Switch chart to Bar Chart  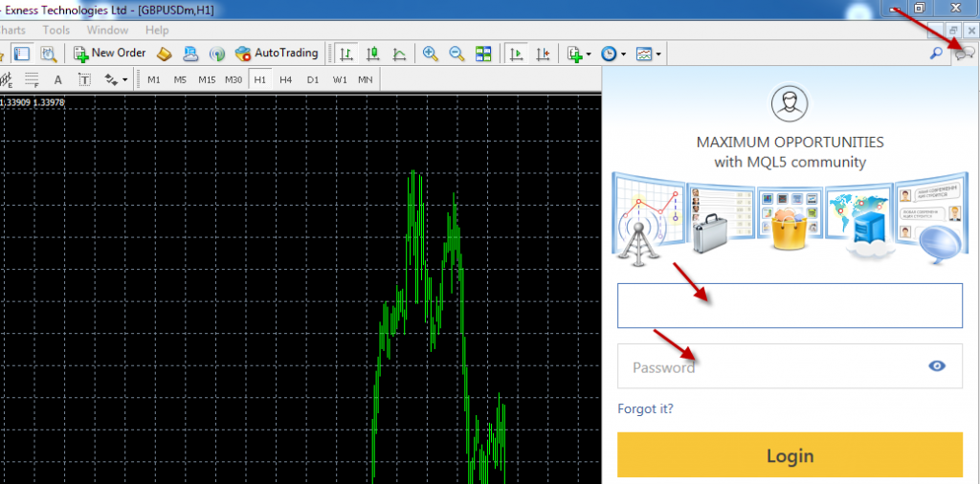[345, 55]
